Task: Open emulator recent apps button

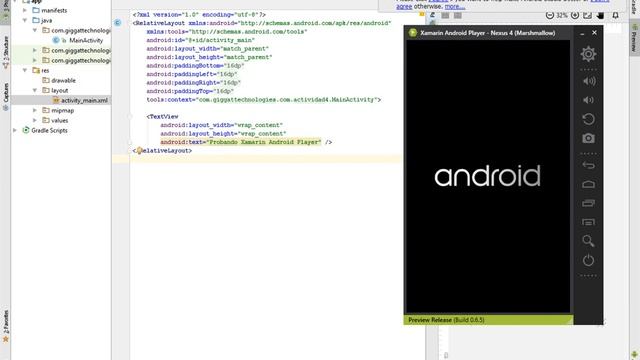Action: coord(588,203)
